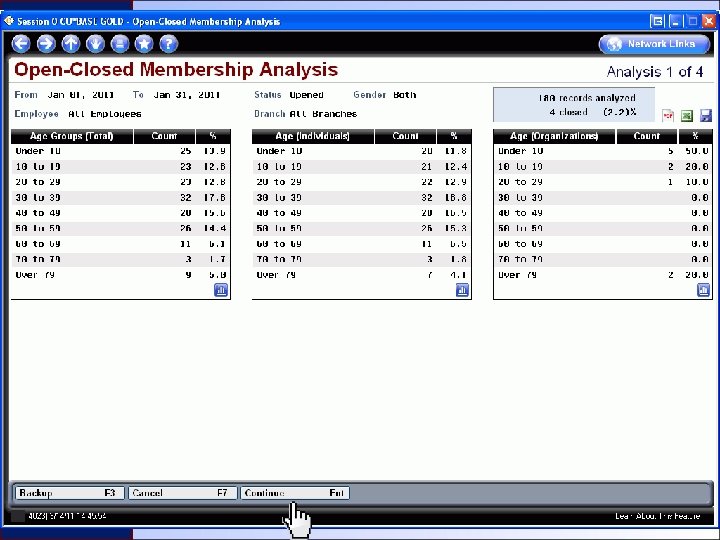Screen dimensions: 720x540
Task: Click the From date Jan 01, 2011
Action: pos(81,95)
